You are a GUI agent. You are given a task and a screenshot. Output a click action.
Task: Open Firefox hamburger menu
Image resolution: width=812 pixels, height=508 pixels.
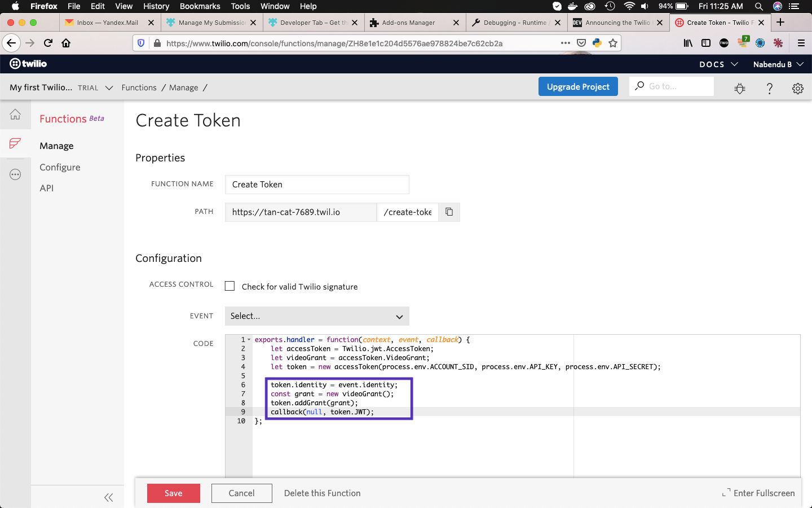[801, 43]
